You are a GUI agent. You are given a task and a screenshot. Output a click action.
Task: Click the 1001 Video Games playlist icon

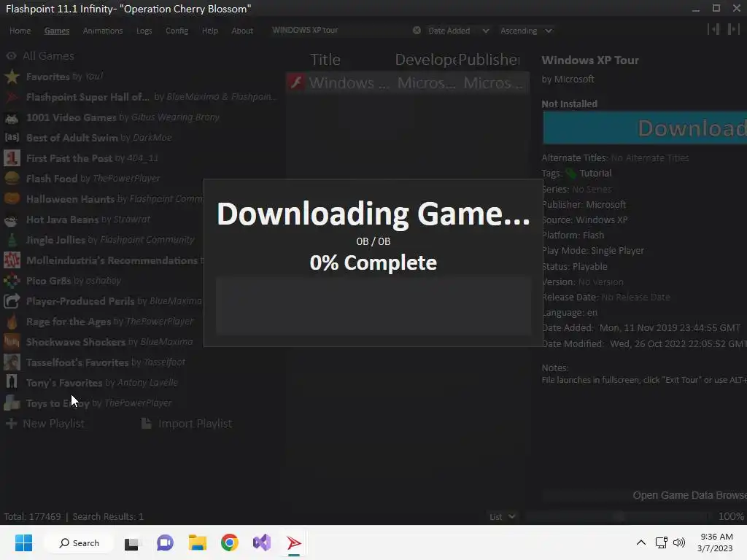[x=12, y=117]
